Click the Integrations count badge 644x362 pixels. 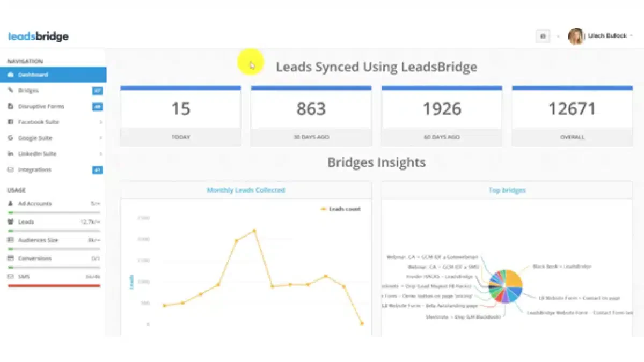point(98,170)
